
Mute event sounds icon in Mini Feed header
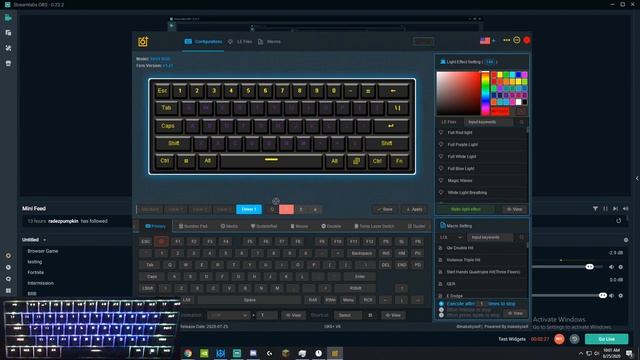(625, 209)
